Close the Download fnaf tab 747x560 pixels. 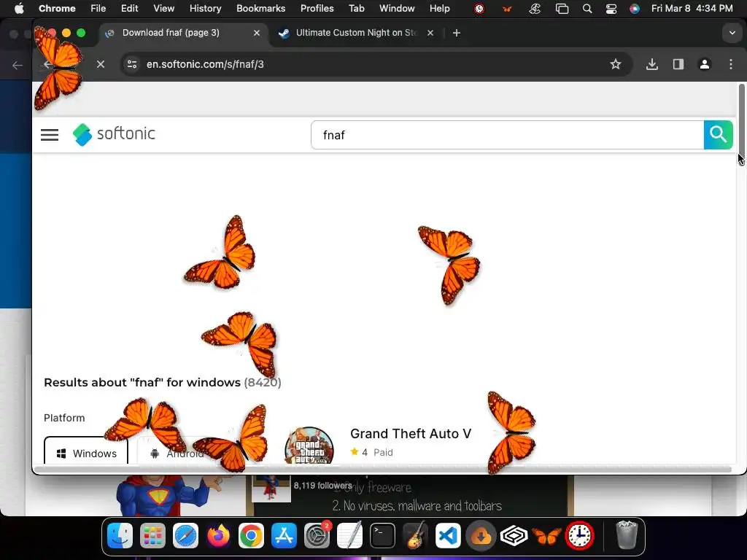(x=257, y=33)
